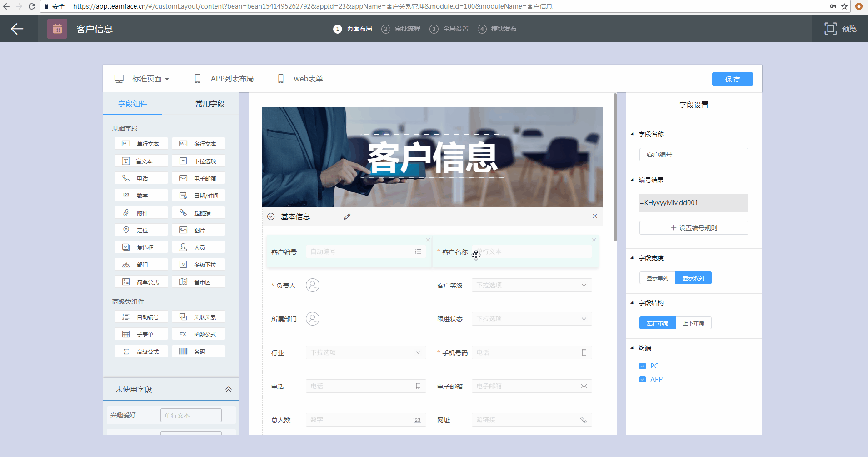This screenshot has height=457, width=868.
Task: Remove the 基本信息 section with X
Action: tap(595, 216)
